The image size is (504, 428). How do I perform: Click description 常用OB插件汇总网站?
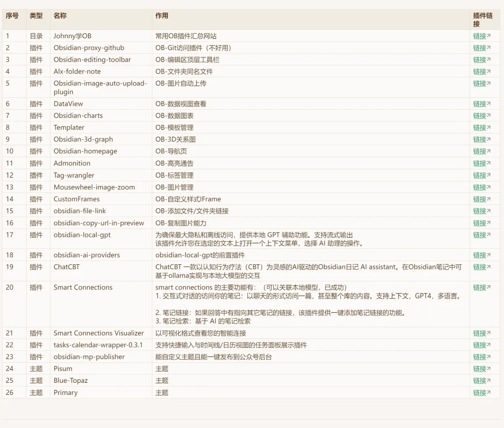tap(186, 36)
